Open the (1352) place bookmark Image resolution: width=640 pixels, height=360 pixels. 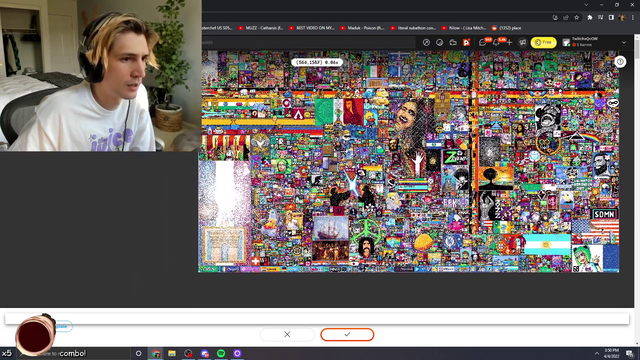pyautogui.click(x=507, y=28)
